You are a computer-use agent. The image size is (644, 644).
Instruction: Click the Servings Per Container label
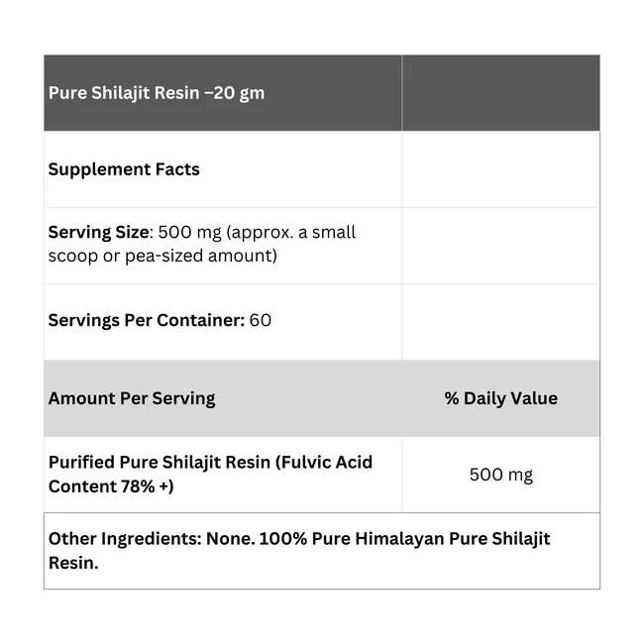(147, 320)
